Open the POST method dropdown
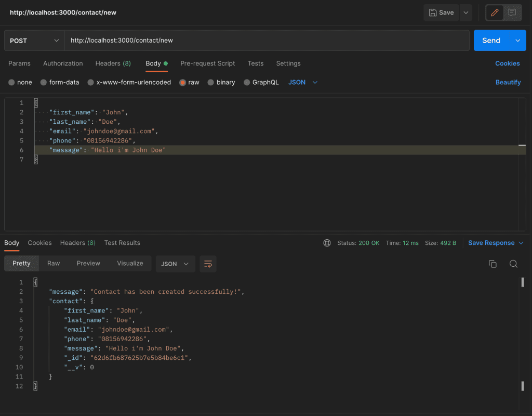This screenshot has height=416, width=532. pyautogui.click(x=34, y=41)
